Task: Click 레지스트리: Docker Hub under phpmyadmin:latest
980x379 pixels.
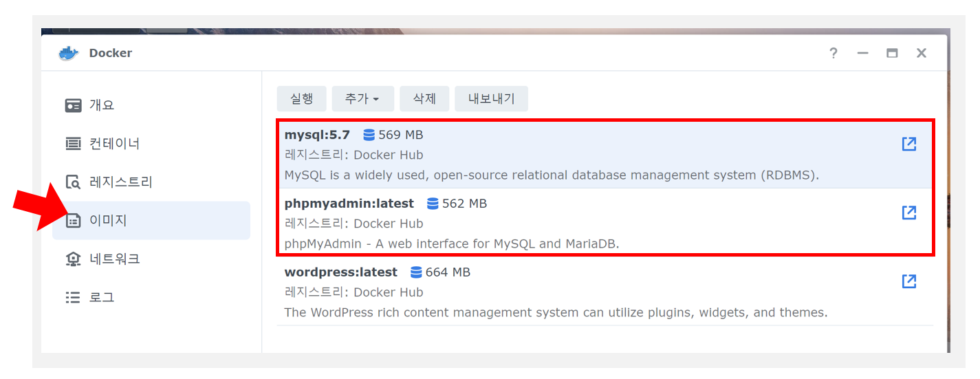Action: (x=353, y=224)
